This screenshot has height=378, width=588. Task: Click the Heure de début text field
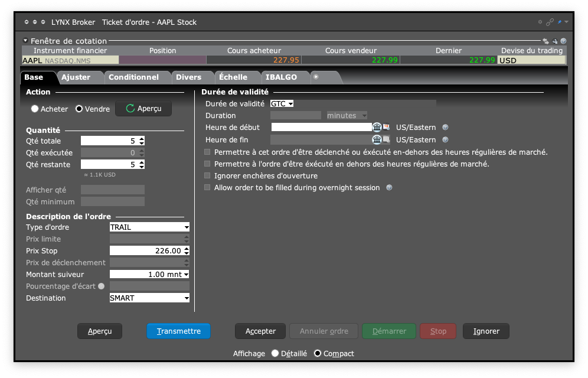(321, 127)
